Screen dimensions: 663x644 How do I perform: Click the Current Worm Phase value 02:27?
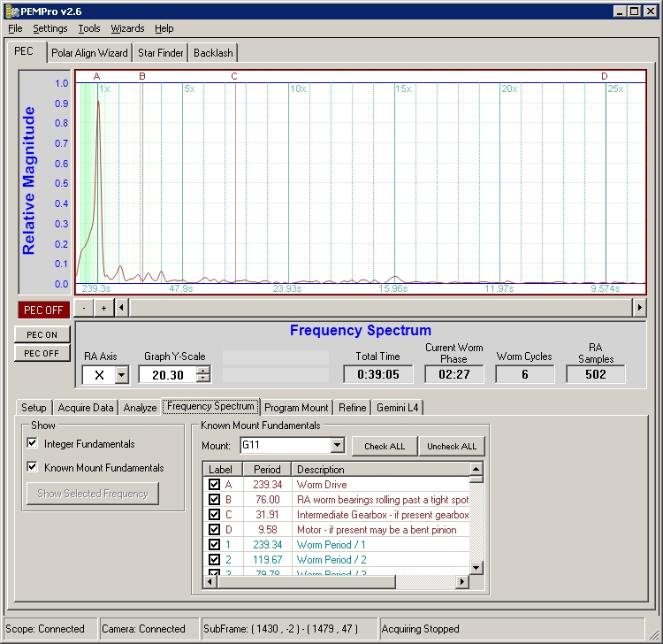(454, 374)
